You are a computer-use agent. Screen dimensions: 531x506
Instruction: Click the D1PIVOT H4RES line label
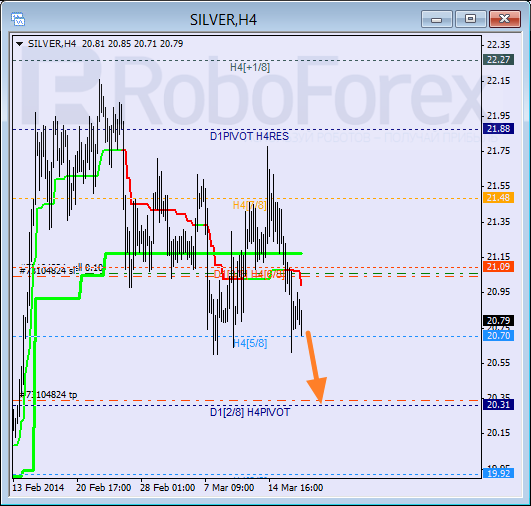click(x=250, y=136)
